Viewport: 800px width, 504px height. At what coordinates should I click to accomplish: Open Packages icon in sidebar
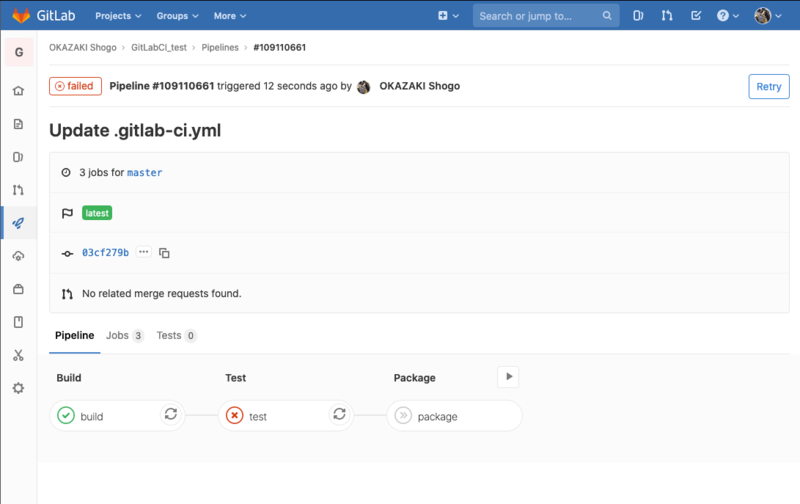pos(18,289)
